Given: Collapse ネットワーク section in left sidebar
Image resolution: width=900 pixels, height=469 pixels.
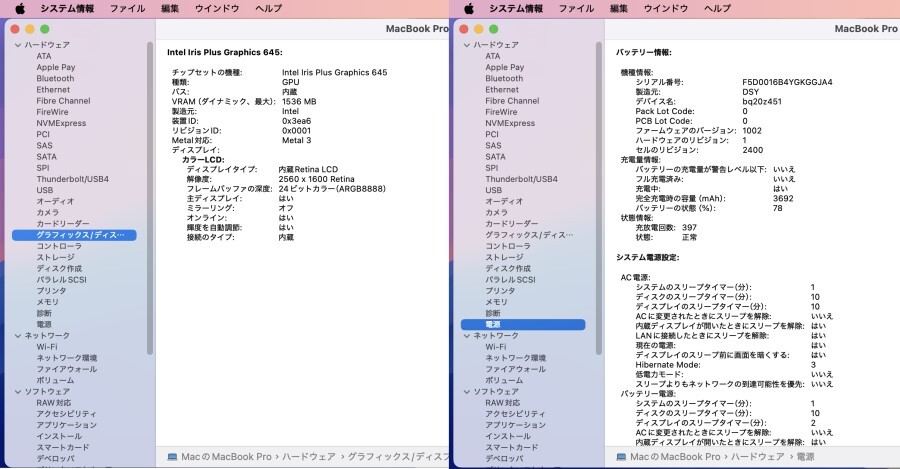Looking at the screenshot, I should tap(18, 336).
